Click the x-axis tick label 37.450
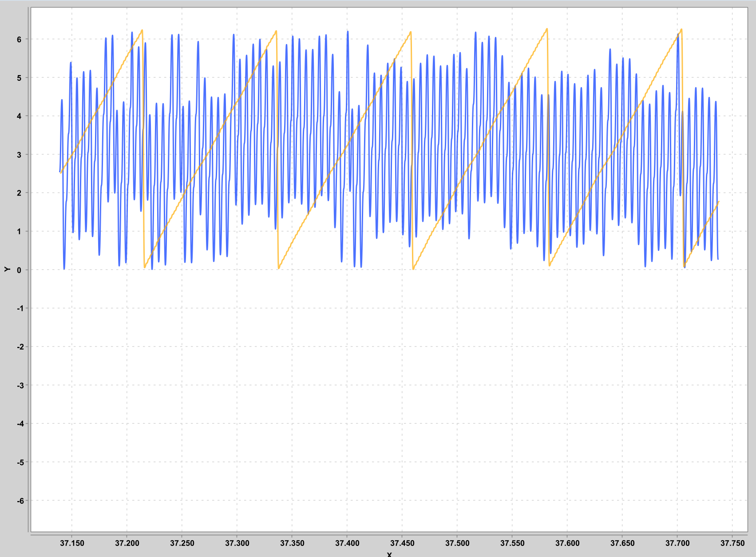756x557 pixels. (402, 543)
